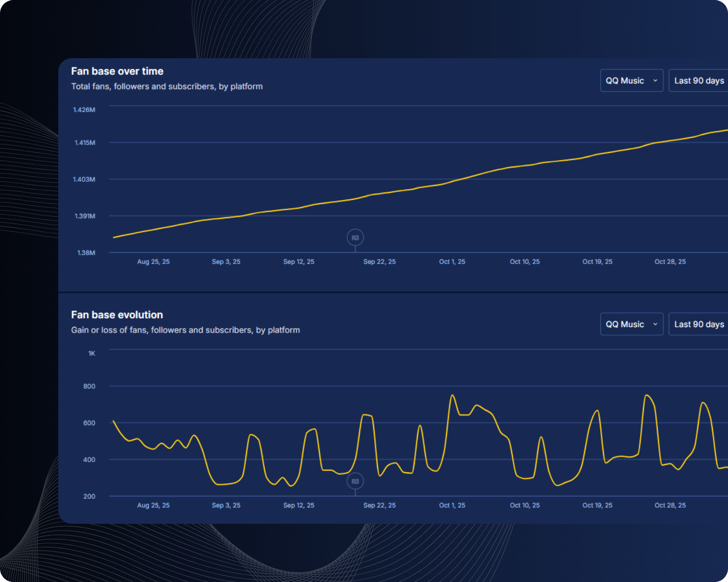The image size is (728, 582).
Task: Click the Fan base evolution chart title
Action: click(x=116, y=315)
